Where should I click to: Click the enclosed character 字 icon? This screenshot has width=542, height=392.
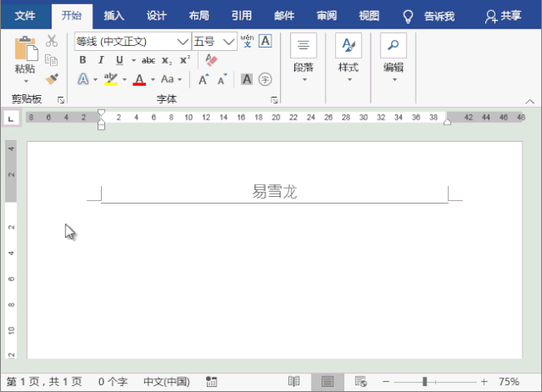click(265, 79)
